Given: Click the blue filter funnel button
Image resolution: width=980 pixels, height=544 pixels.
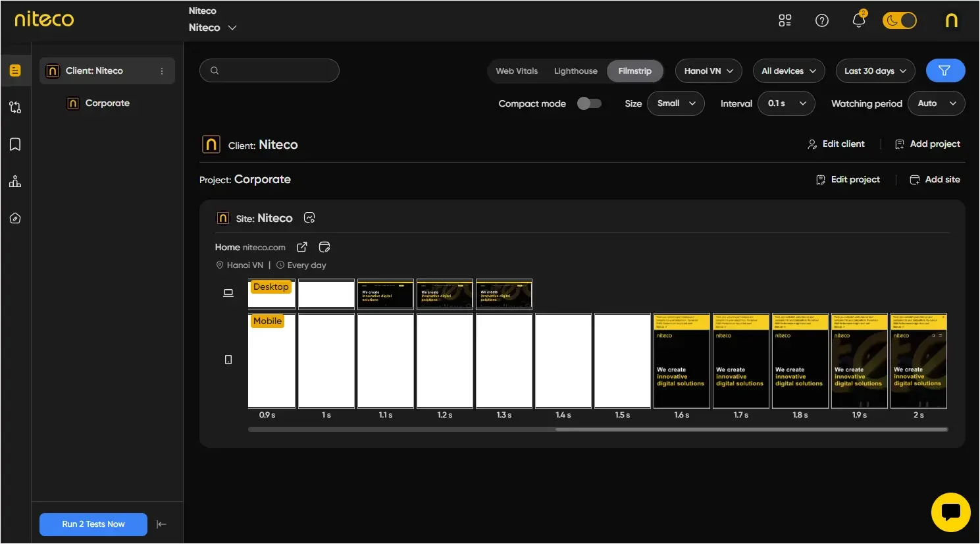Looking at the screenshot, I should click(x=945, y=70).
